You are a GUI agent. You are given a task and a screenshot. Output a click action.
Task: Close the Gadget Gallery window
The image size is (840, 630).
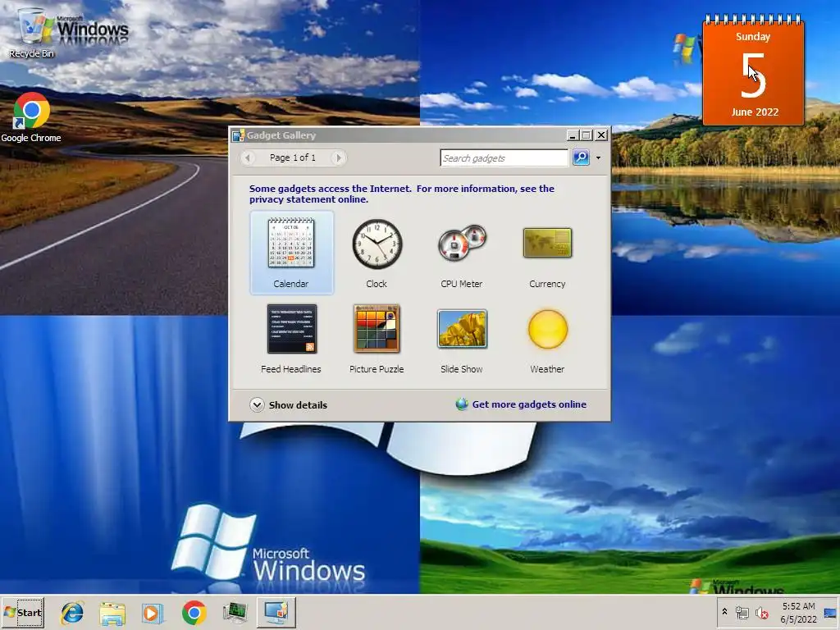pyautogui.click(x=601, y=135)
